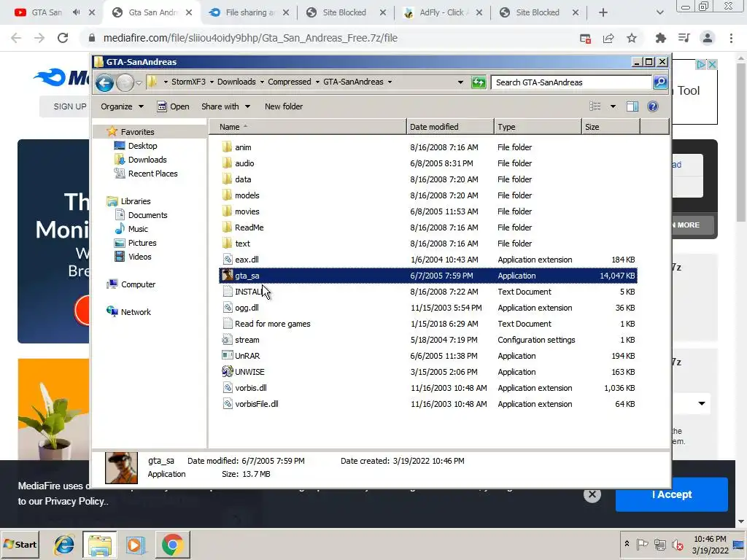Expand the Compressed breadcrumb arrow

(x=317, y=82)
